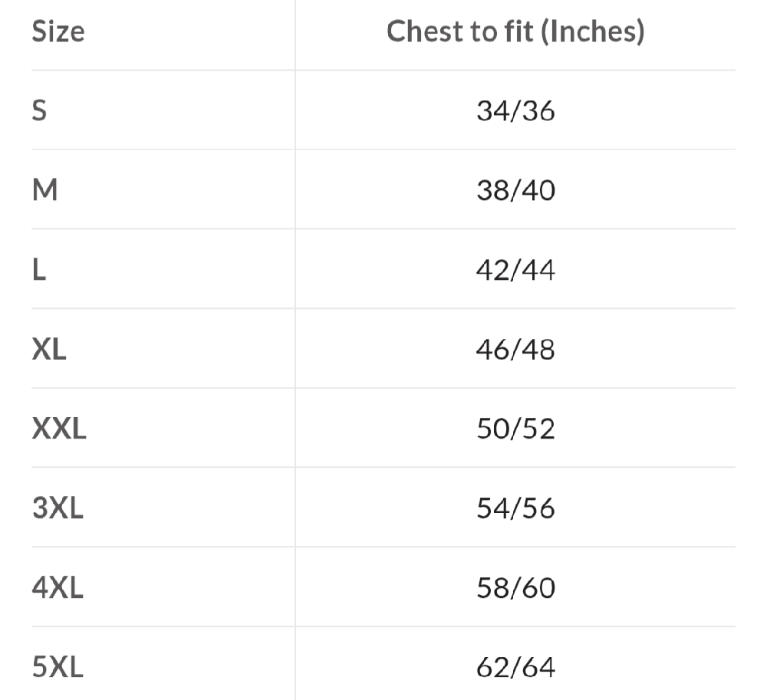Screen dimensions: 767x700
Task: Select the S size label
Action: pos(39,111)
